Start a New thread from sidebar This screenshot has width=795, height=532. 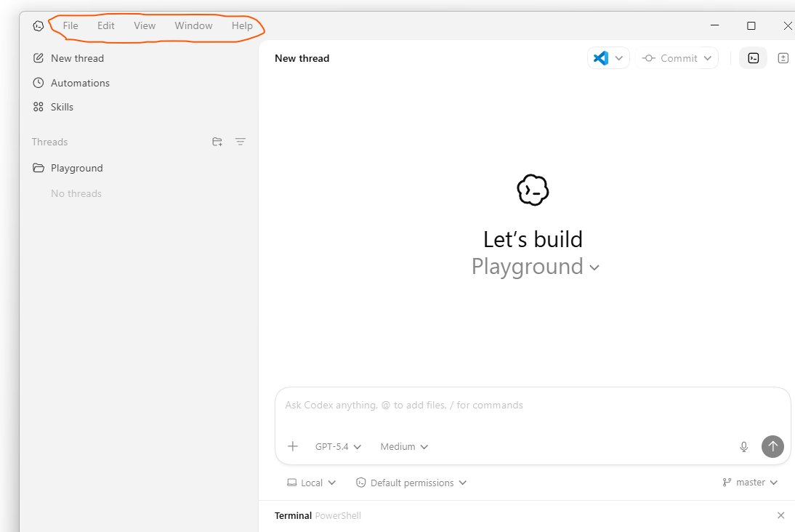(x=68, y=58)
